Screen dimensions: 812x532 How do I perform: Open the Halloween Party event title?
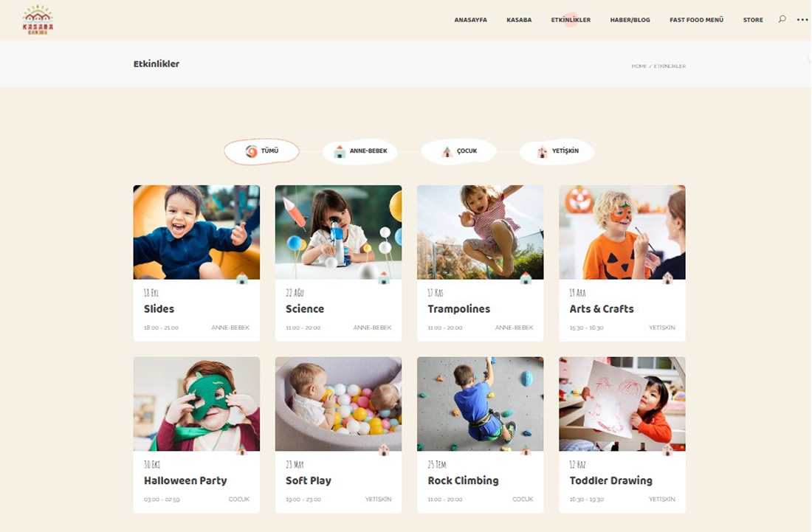pos(185,481)
